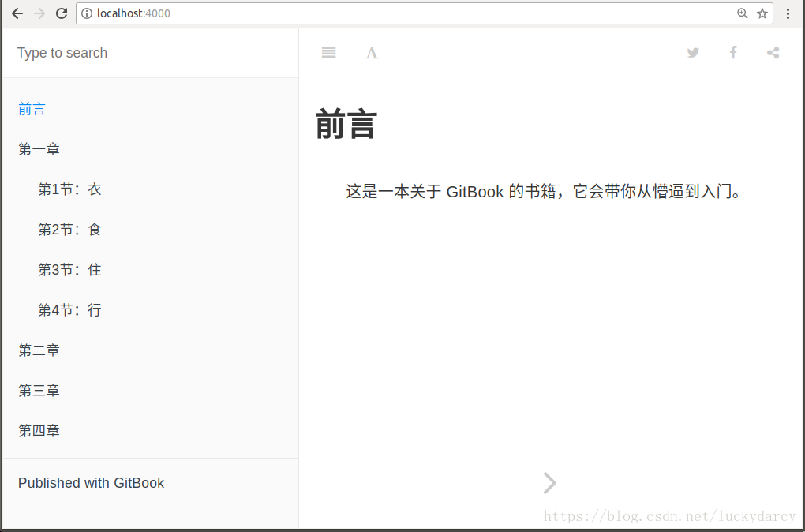
Task: Click inside the browser address bar
Action: click(316, 13)
